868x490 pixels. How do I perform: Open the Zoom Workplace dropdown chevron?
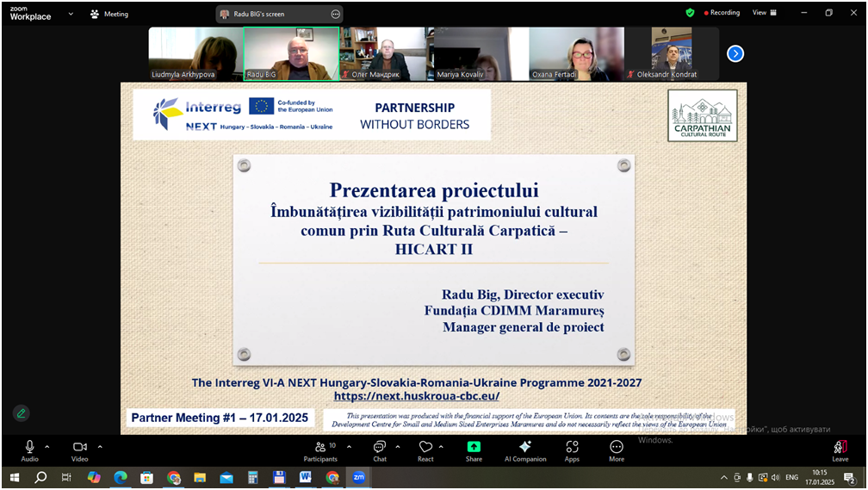click(x=71, y=14)
